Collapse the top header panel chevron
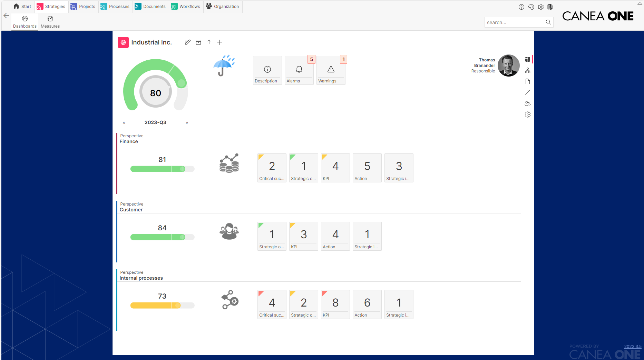The image size is (644, 360). click(640, 3)
